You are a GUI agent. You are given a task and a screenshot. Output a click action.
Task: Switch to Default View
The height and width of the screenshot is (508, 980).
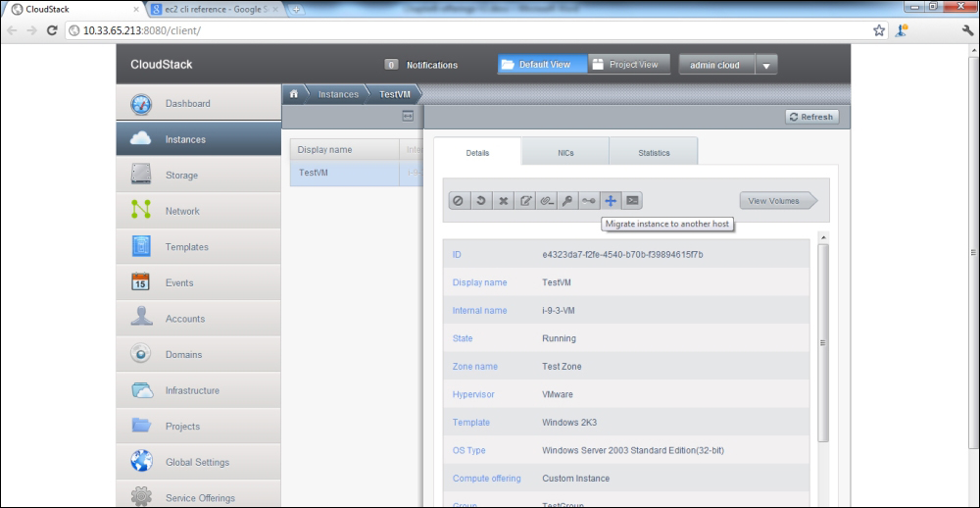[x=535, y=65]
